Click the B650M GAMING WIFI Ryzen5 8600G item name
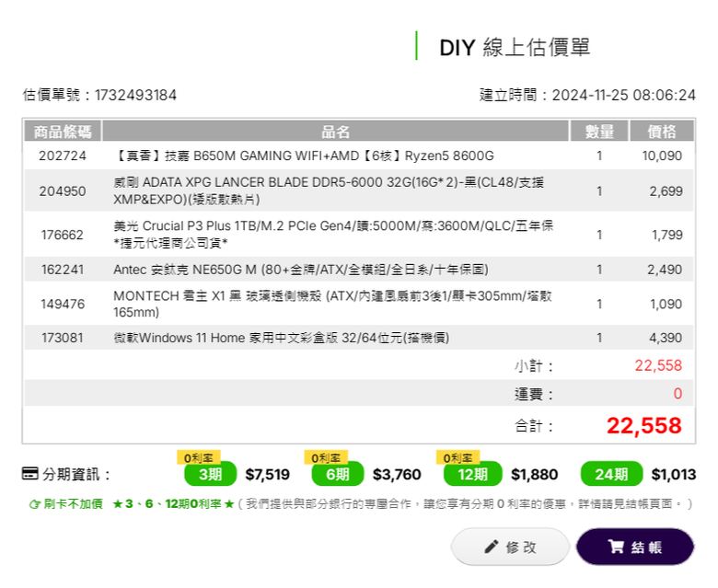 [304, 156]
